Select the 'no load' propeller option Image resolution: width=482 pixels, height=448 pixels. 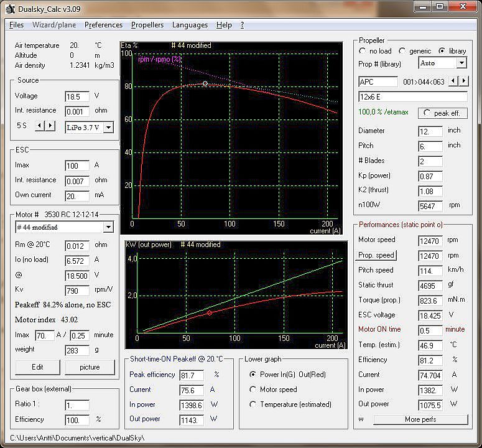[363, 51]
